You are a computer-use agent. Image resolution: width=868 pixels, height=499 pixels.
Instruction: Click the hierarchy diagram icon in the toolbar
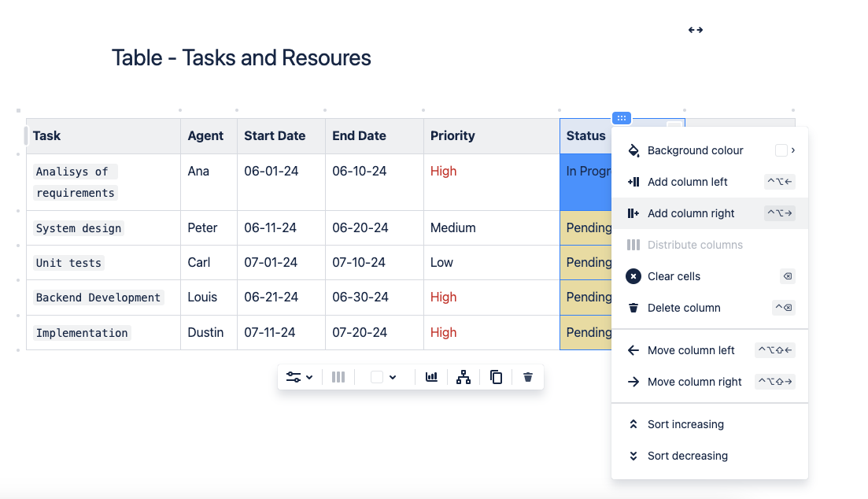(x=464, y=377)
